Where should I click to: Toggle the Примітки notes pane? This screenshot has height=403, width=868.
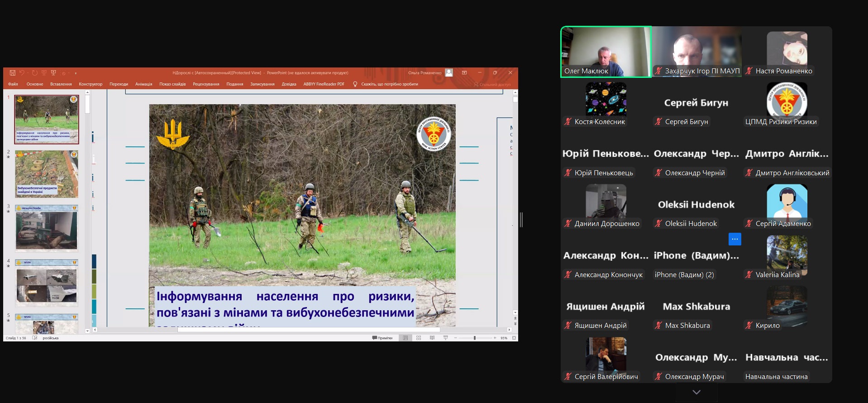pyautogui.click(x=382, y=338)
